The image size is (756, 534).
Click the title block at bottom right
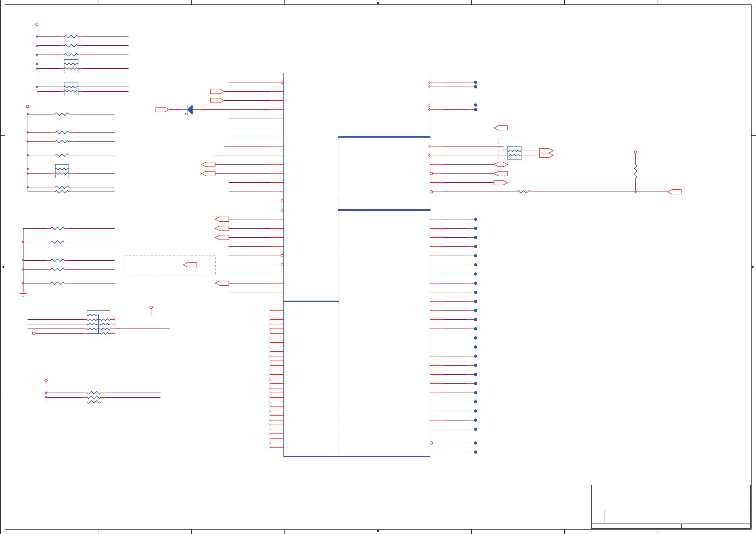pyautogui.click(x=670, y=506)
